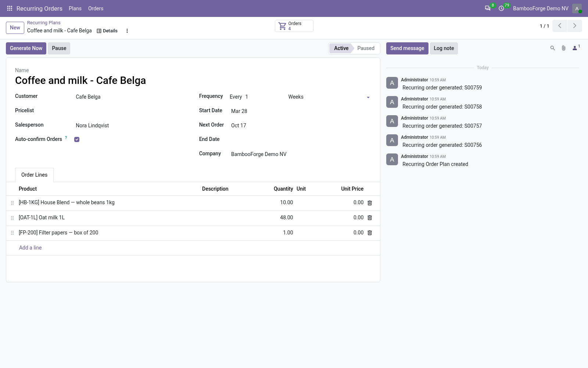Open the messages conversations icon
This screenshot has width=588, height=368.
point(488,8)
